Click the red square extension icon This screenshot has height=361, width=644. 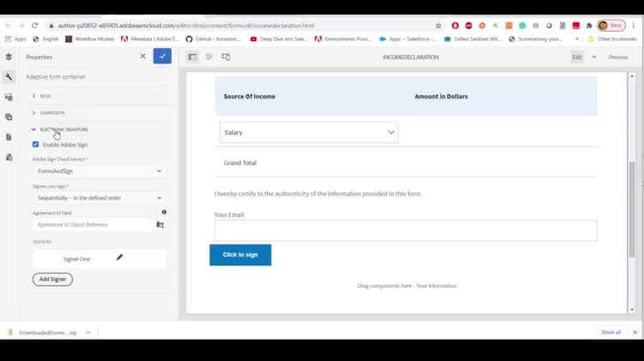point(576,26)
